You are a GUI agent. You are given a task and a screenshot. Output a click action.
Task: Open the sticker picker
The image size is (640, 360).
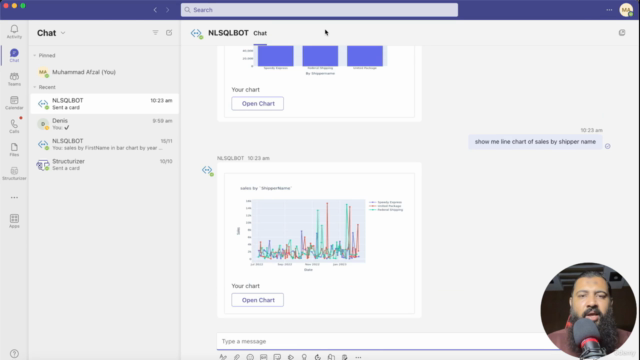(277, 357)
